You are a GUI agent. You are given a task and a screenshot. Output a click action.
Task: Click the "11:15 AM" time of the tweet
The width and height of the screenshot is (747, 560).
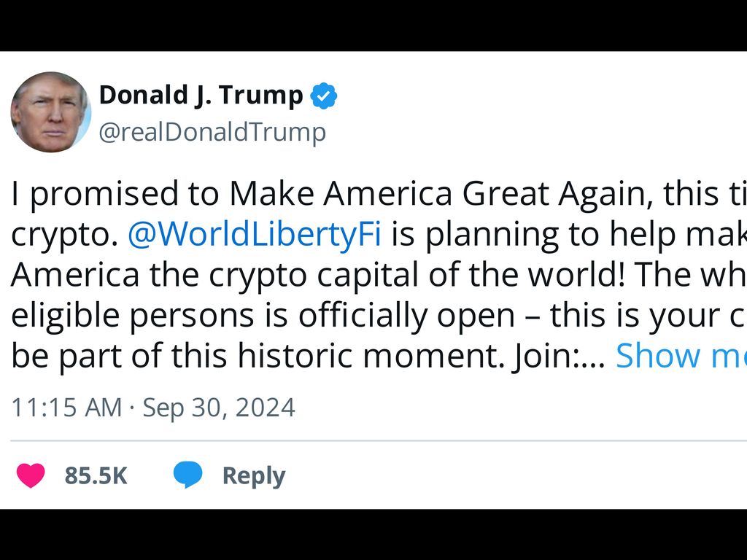66,408
